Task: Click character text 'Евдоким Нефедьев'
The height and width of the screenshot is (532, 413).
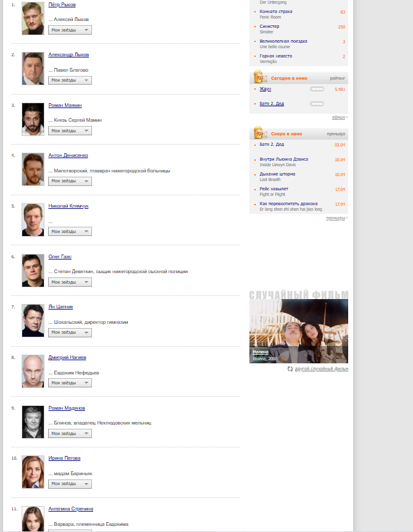Action: pos(77,373)
